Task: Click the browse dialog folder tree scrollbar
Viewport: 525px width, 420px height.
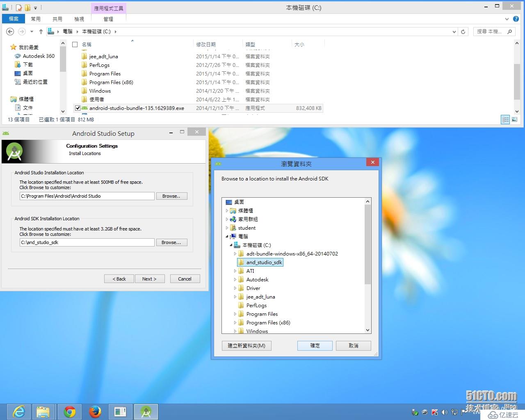Action: (367, 244)
